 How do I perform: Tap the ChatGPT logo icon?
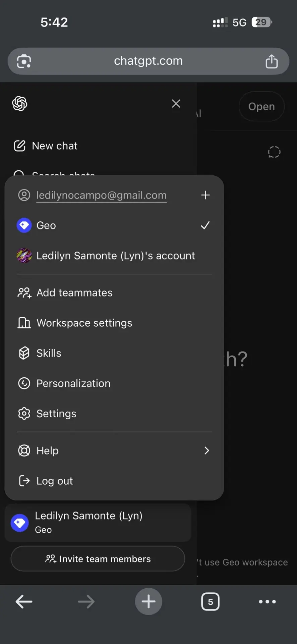20,104
